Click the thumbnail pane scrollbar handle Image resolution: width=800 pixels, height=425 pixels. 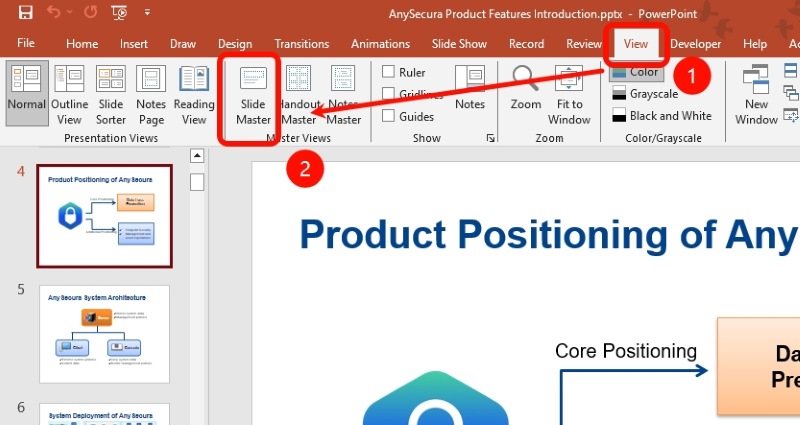197,182
